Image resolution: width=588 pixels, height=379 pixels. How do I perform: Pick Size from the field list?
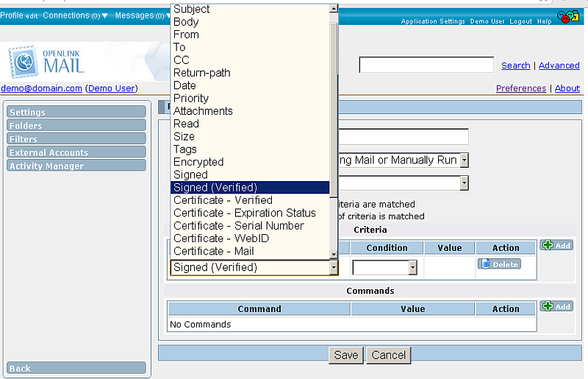(250, 137)
